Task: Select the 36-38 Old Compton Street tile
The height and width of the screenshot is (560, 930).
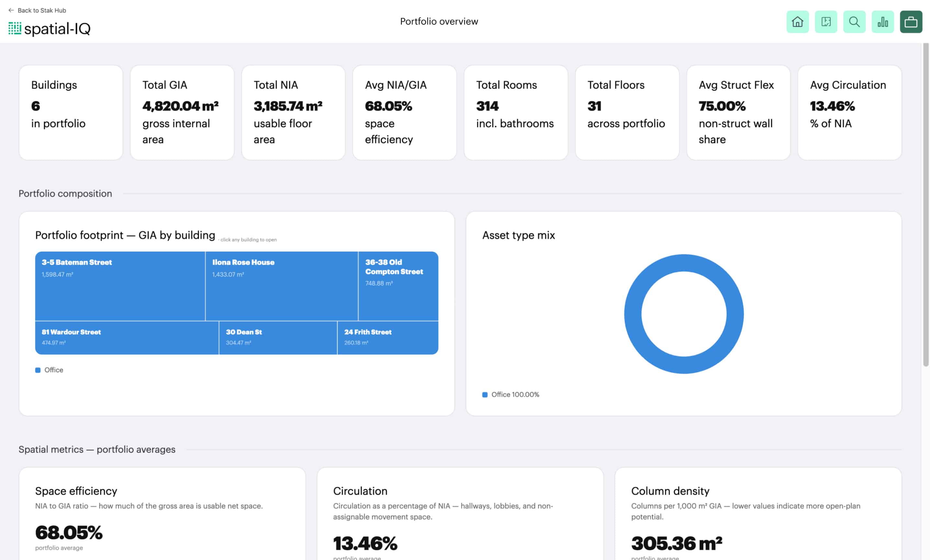Action: coord(398,286)
